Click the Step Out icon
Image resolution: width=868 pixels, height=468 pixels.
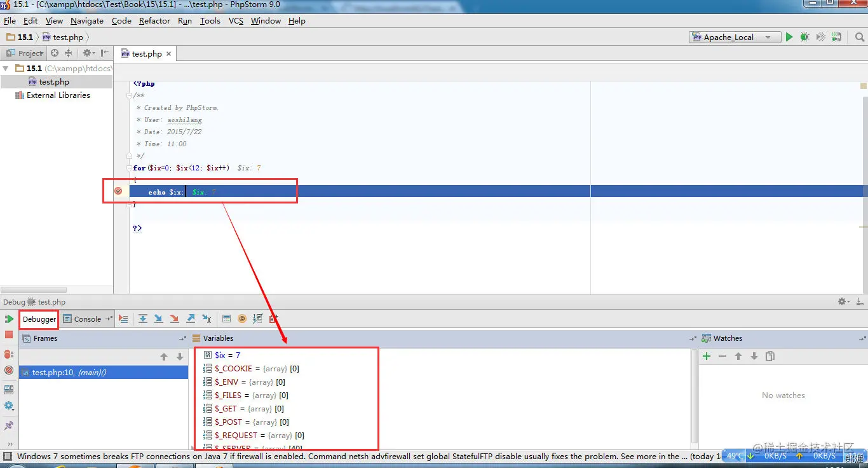[191, 319]
